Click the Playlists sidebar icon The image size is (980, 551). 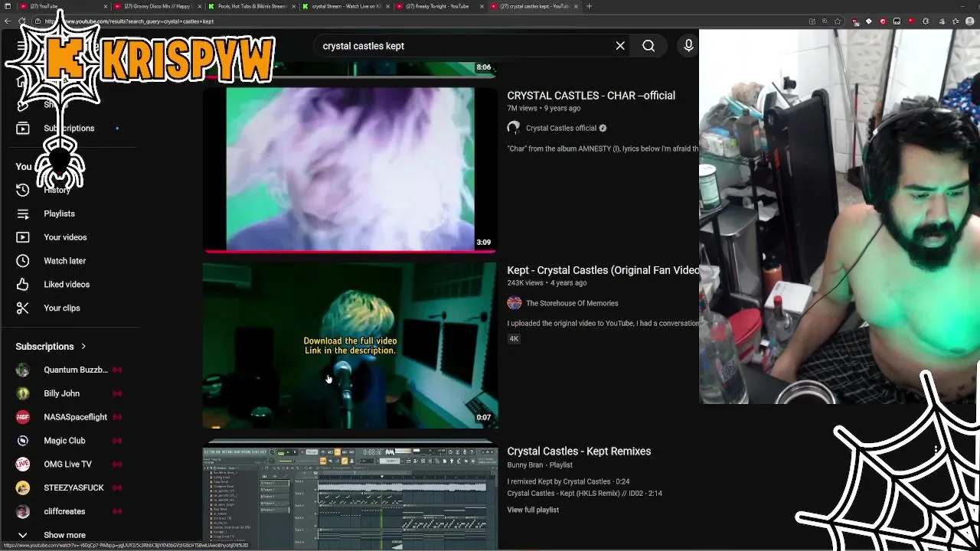tap(23, 214)
